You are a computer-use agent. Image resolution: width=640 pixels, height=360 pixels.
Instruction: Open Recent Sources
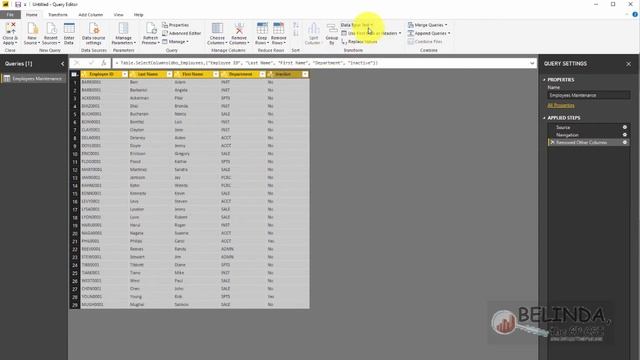51,33
